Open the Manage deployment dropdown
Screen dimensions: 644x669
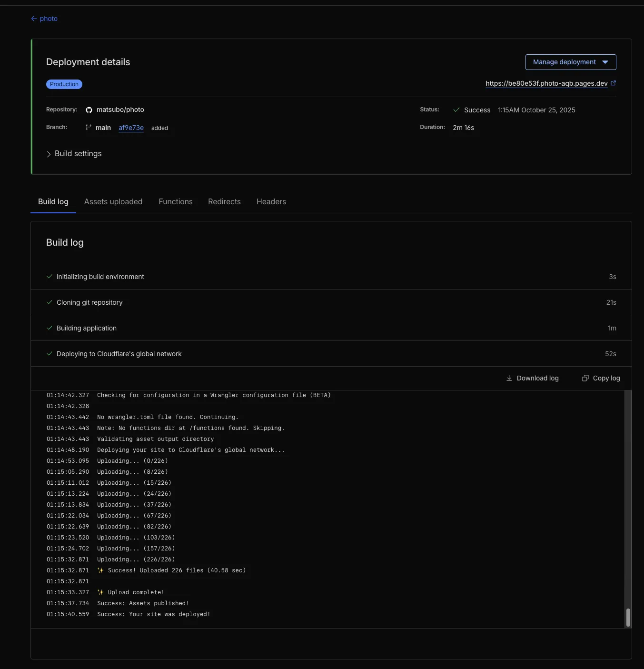coord(571,62)
